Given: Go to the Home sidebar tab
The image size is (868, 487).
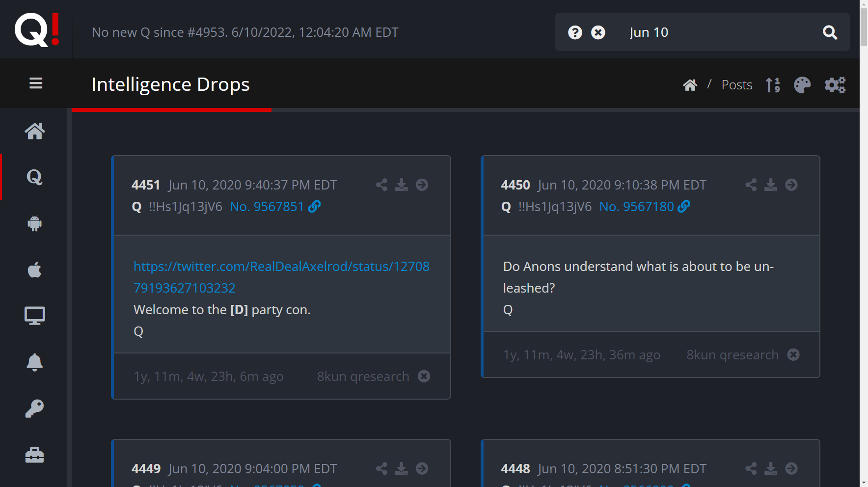Looking at the screenshot, I should point(35,131).
